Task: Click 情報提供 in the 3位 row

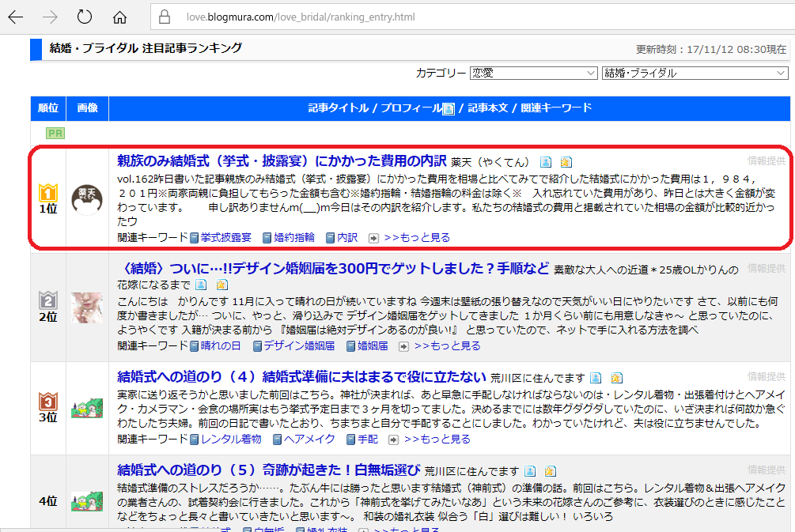Action: [766, 377]
